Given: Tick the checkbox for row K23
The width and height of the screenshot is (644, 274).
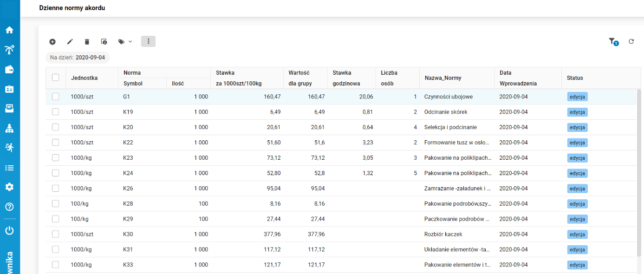Looking at the screenshot, I should pos(56,158).
